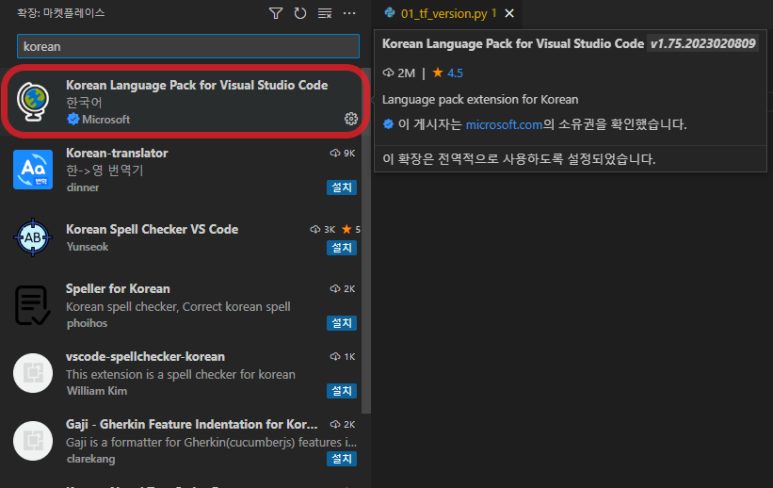Open the extensions filter funnel icon

pyautogui.click(x=276, y=13)
